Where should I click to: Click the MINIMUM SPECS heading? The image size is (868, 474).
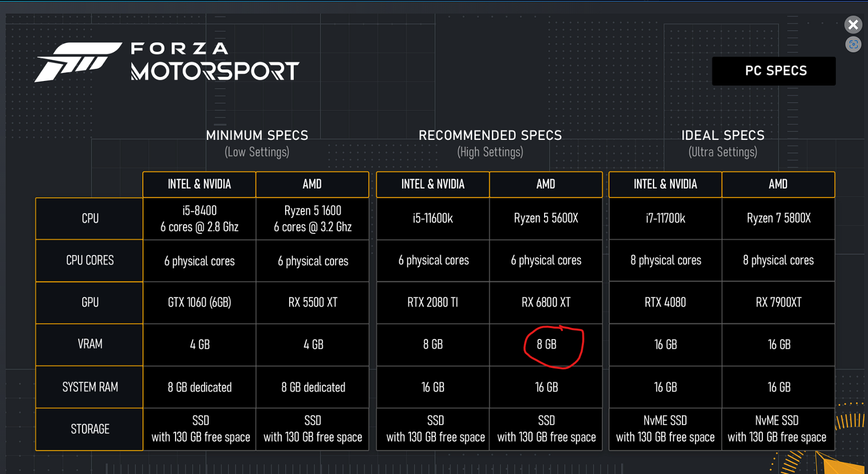point(257,135)
